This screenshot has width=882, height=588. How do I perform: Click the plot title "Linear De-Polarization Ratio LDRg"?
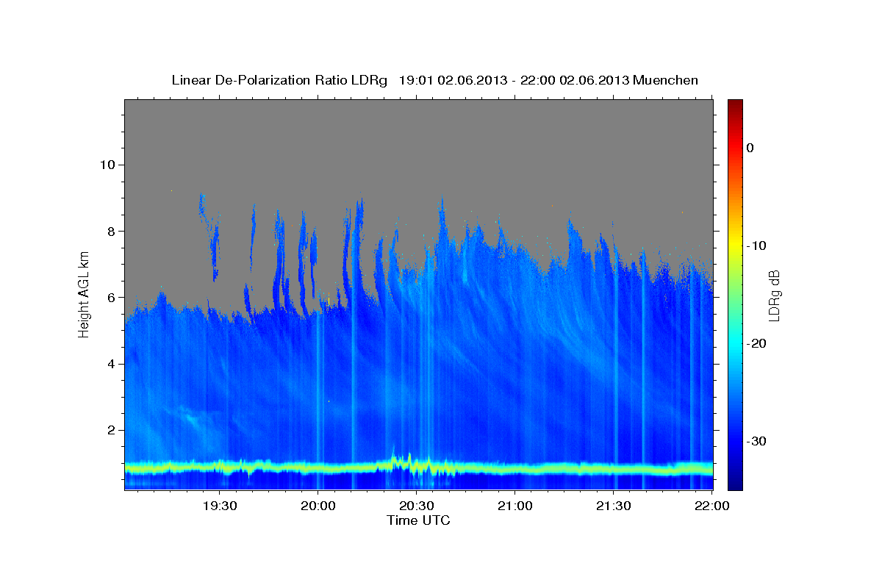[279, 80]
